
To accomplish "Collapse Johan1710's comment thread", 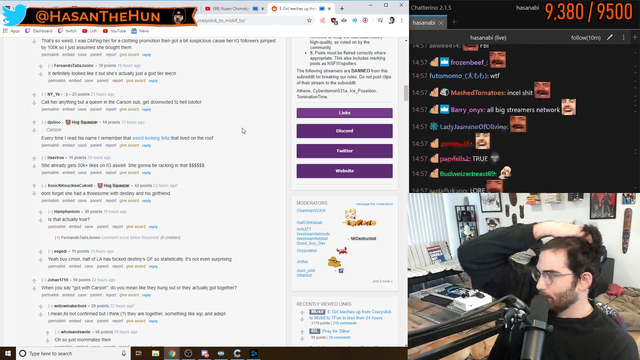I will 44,280.
